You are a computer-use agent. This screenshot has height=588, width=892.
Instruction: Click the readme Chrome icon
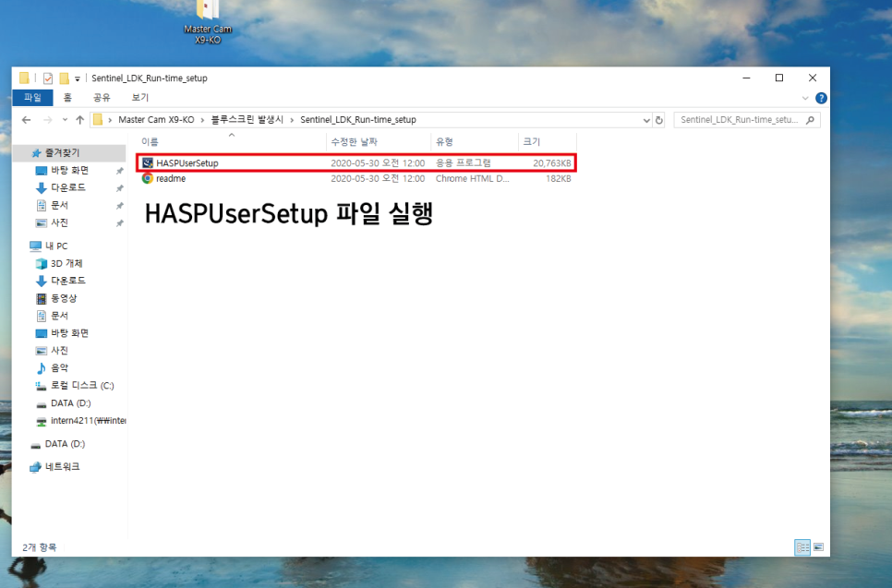tap(148, 178)
